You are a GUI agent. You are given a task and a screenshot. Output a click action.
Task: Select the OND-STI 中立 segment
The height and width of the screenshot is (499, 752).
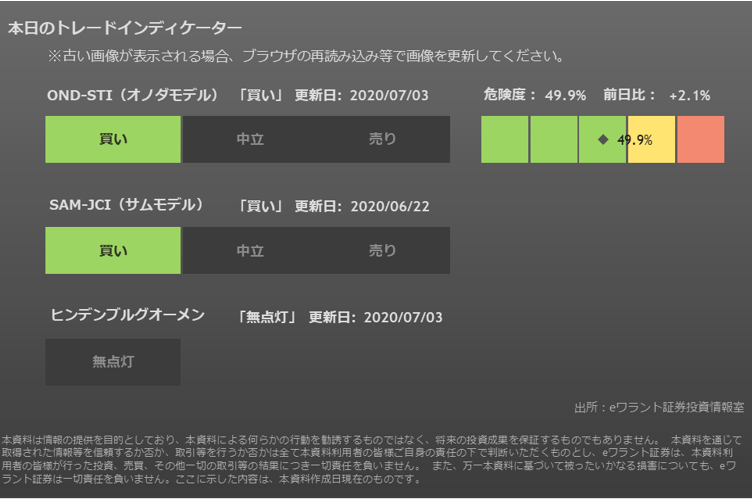249,140
